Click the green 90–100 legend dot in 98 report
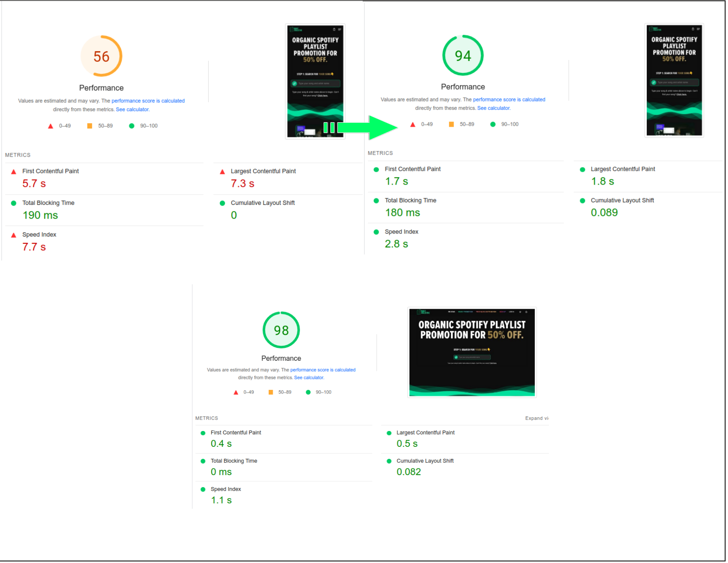Image resolution: width=728 pixels, height=563 pixels. (308, 392)
